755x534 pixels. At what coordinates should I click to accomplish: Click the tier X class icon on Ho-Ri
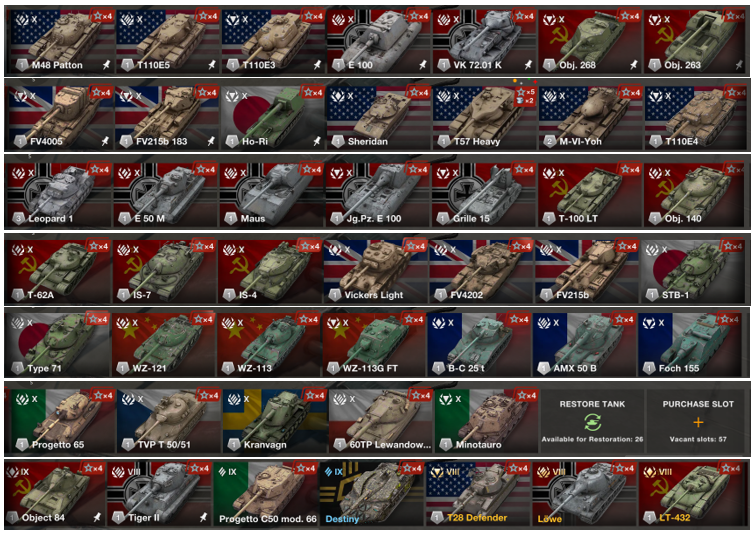coord(236,96)
